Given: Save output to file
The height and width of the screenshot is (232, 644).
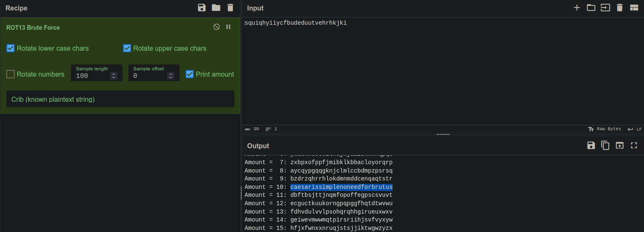Looking at the screenshot, I should tap(591, 145).
